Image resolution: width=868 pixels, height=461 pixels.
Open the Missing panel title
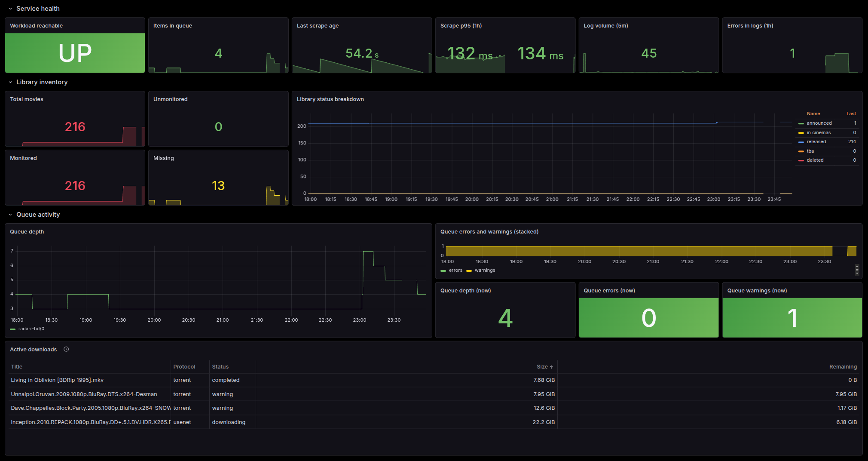(x=163, y=158)
